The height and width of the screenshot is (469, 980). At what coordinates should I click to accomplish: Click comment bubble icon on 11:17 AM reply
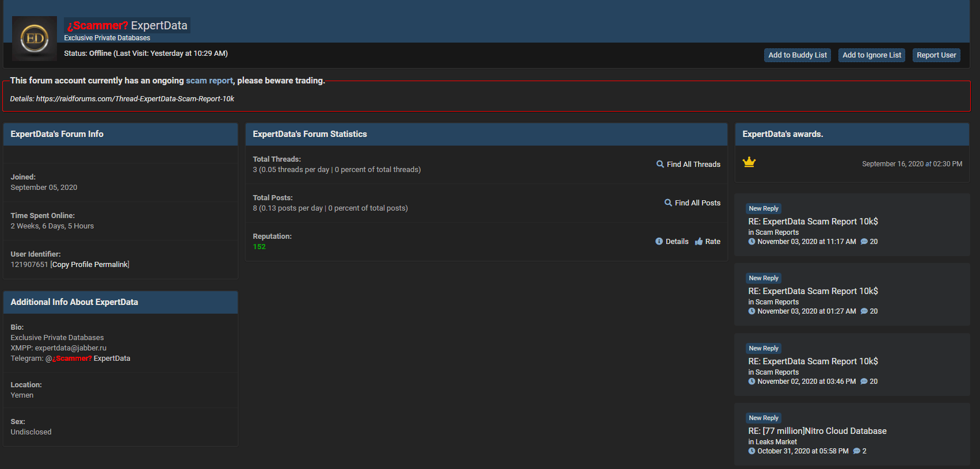click(x=864, y=242)
